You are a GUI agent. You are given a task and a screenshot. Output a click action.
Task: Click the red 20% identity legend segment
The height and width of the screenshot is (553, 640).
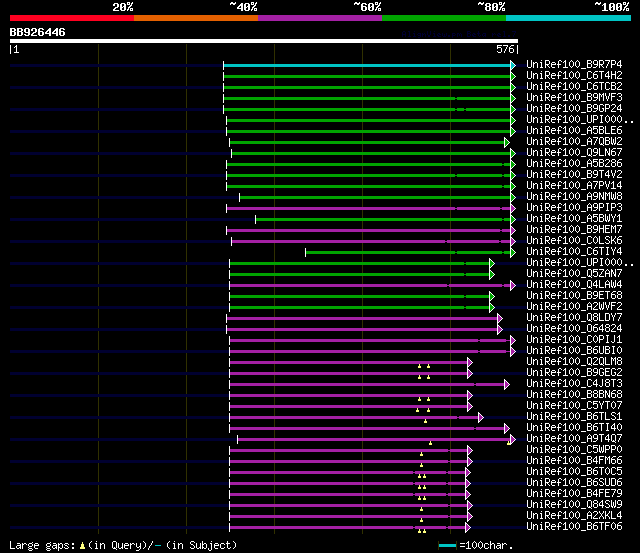coord(72,18)
